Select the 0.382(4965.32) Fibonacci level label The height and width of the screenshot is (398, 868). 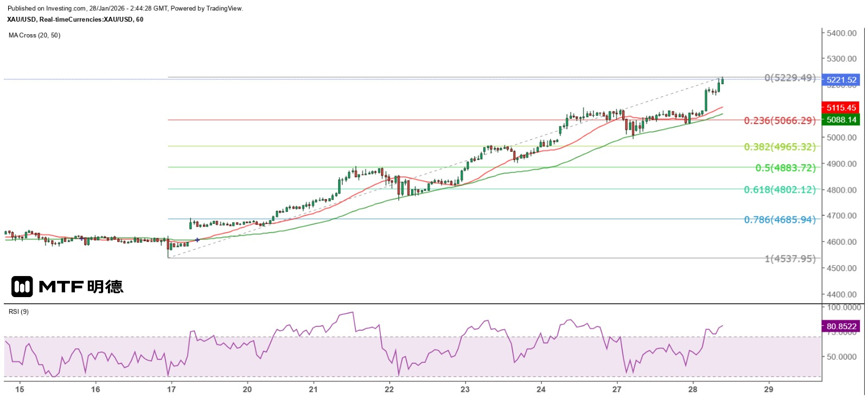click(x=780, y=147)
